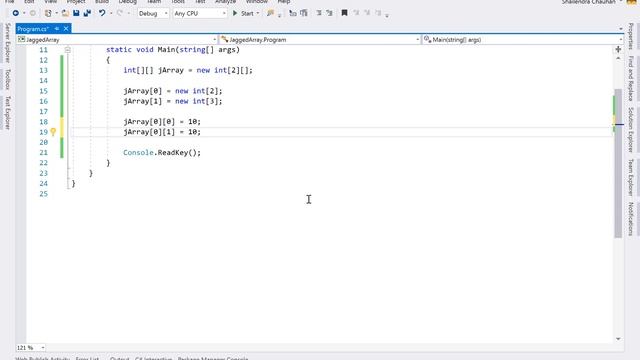Viewport: 640px width, 360px height.
Task: Open the dropdown arrow beside Start
Action: point(258,13)
